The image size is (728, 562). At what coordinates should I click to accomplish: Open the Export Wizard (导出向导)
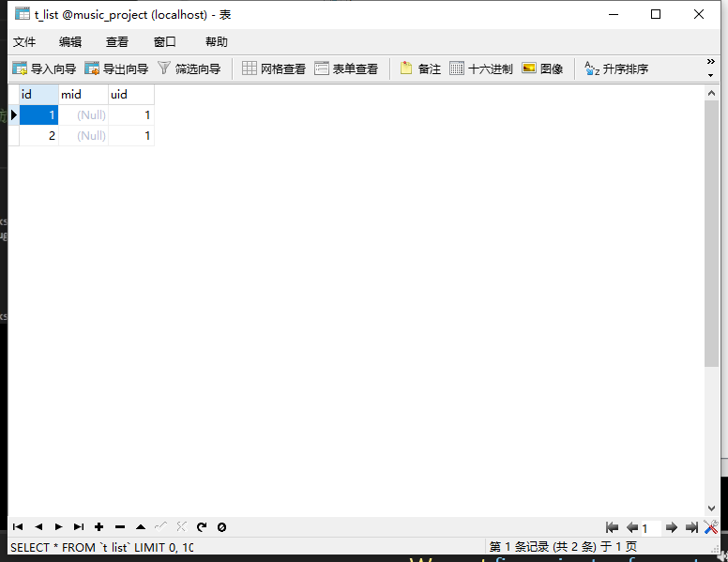[116, 68]
